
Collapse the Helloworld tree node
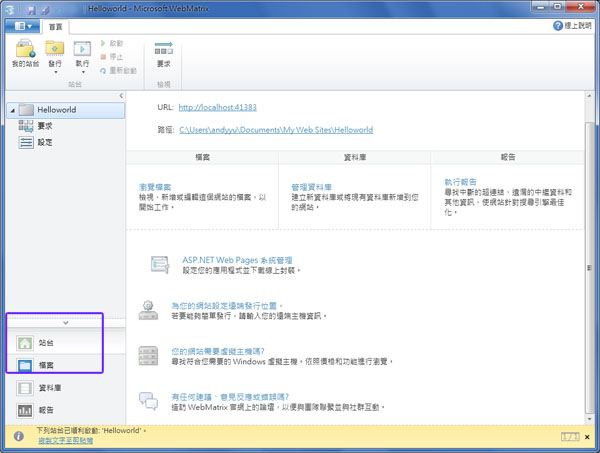coord(13,110)
